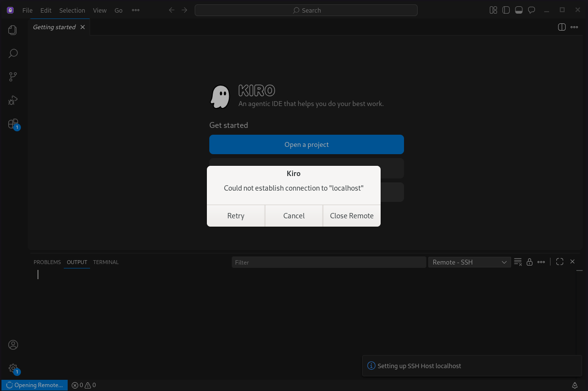Screen dimensions: 588x391
Task: Click the top Search command box
Action: pos(306,10)
